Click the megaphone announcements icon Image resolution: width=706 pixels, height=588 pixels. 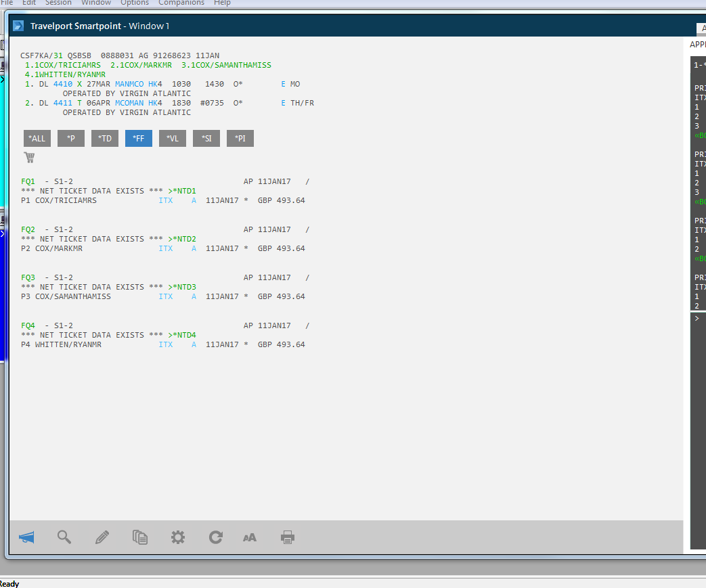[x=26, y=537]
